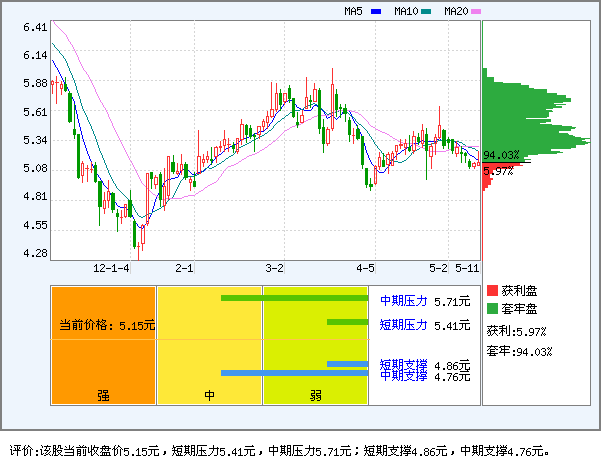Select the yellow 中 zone panel

coord(210,345)
